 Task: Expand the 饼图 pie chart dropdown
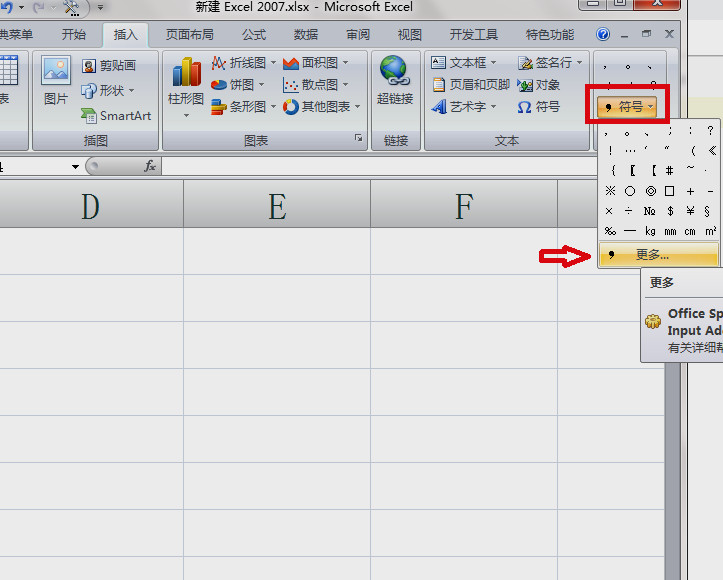261,84
